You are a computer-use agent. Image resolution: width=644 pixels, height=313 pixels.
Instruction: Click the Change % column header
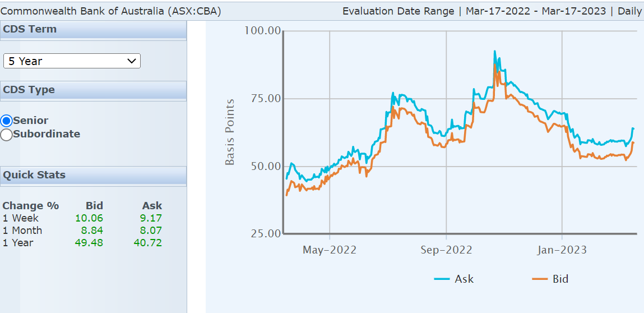coord(31,206)
